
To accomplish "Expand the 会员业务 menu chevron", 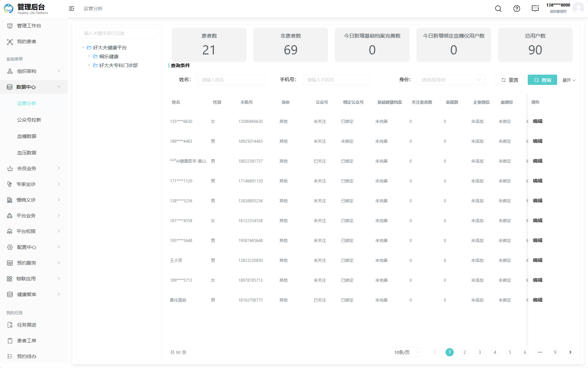I will click(59, 168).
